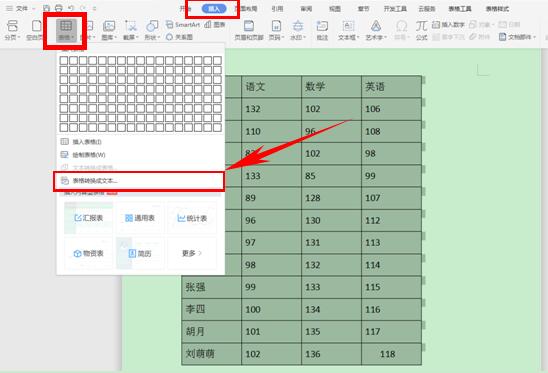Pick the 统计表 statistics table template
Screen dimensions: 548x373
coord(192,218)
